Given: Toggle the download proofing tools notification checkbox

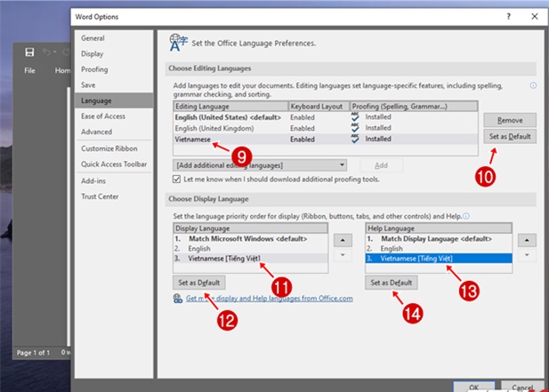Looking at the screenshot, I should [x=175, y=179].
